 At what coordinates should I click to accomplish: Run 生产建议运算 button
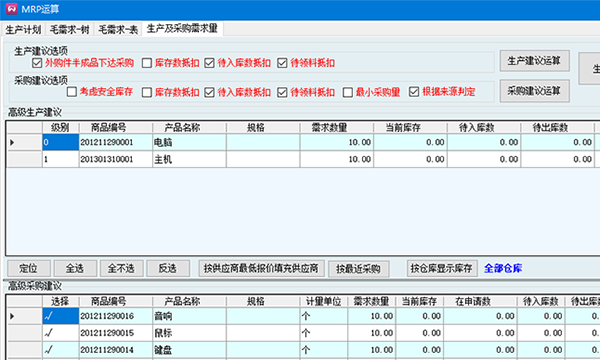tap(535, 61)
